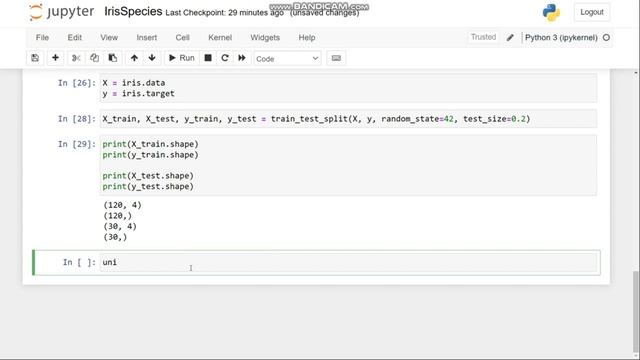Select the cell with X = iris.data
The width and height of the screenshot is (640, 360).
click(x=348, y=88)
